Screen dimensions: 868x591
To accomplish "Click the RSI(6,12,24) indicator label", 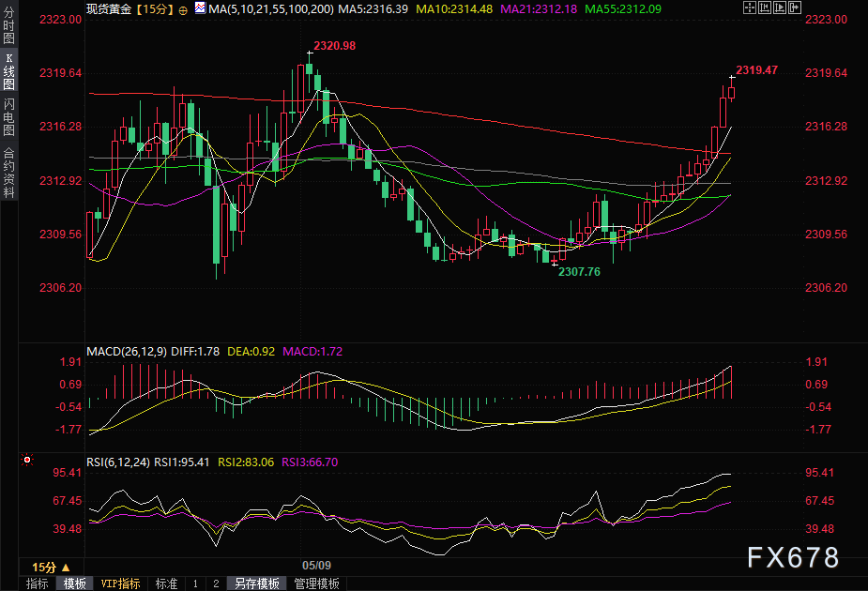I will 118,462.
